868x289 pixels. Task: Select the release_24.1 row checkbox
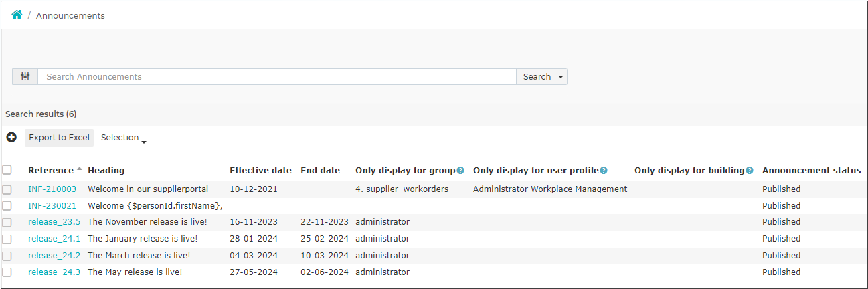[7, 239]
